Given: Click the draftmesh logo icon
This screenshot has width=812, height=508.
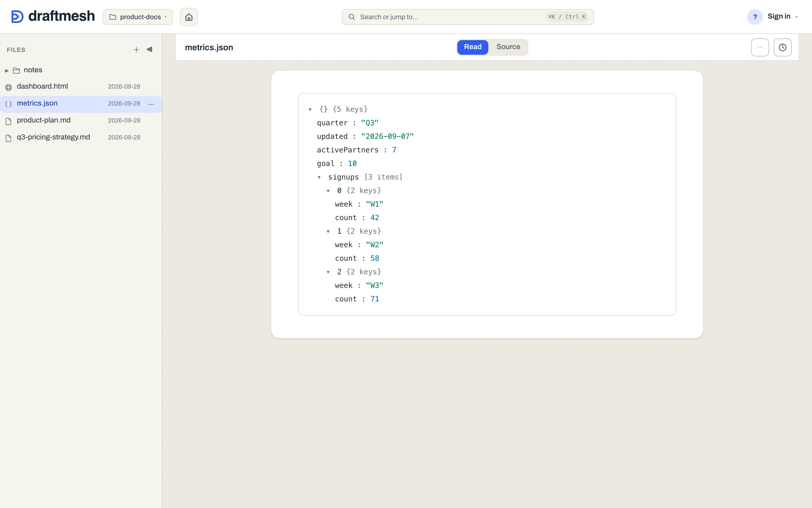Looking at the screenshot, I should coord(17,16).
